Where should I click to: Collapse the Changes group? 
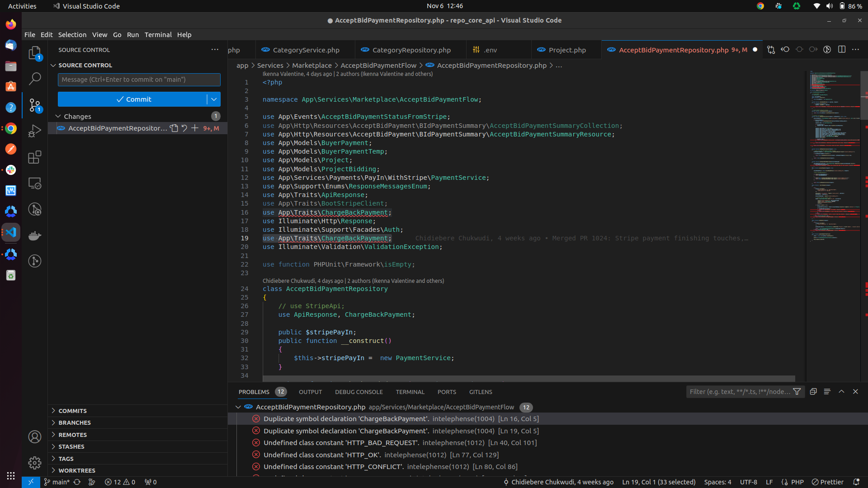click(58, 117)
